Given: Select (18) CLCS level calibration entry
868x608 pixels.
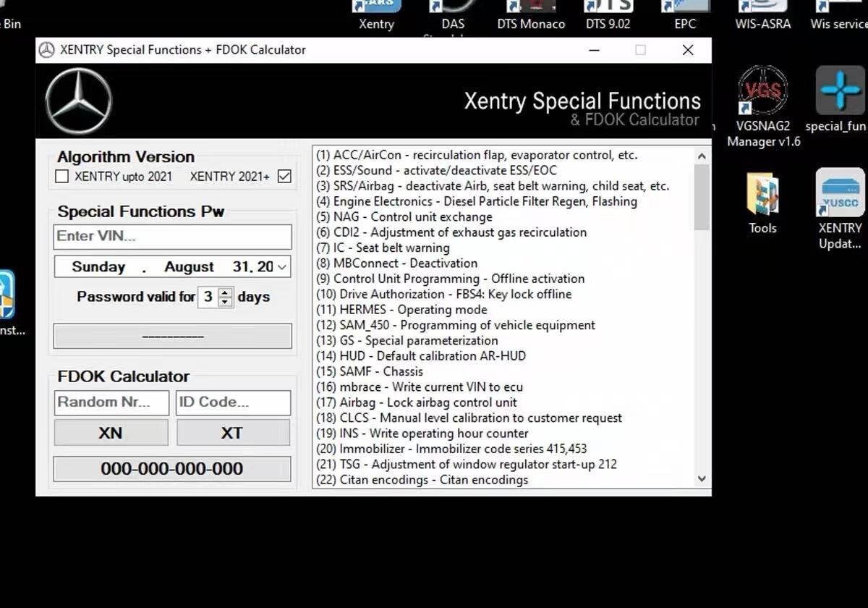Looking at the screenshot, I should 469,418.
